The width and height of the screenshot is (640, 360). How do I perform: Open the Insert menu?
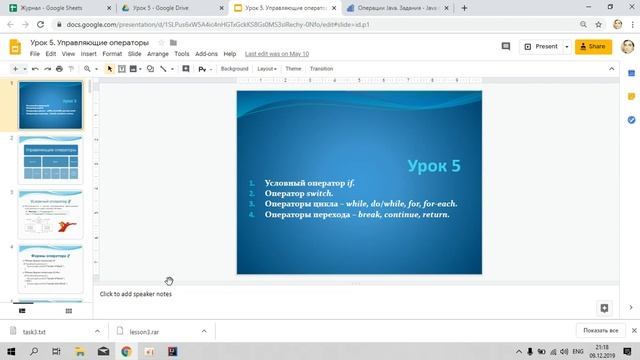(89, 54)
